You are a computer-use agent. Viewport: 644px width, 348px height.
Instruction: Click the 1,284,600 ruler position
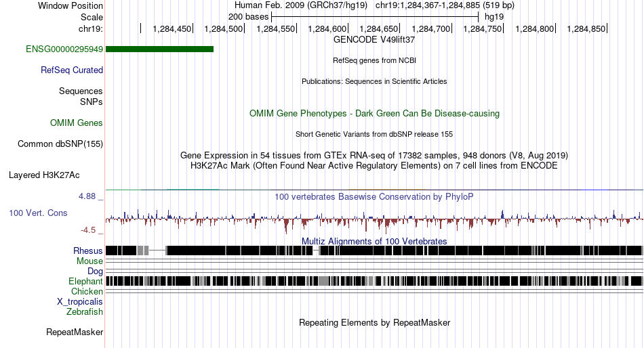click(x=327, y=29)
